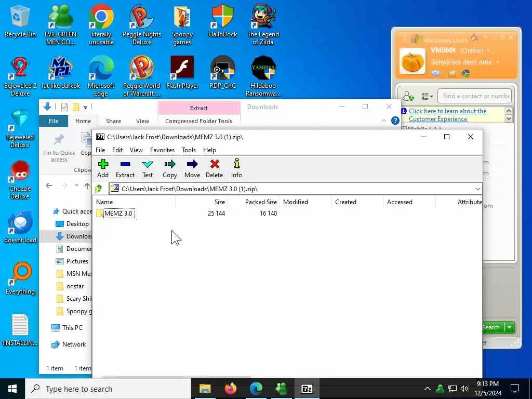
Task: Expand the 7-Zip address path dropdown
Action: pyautogui.click(x=478, y=189)
